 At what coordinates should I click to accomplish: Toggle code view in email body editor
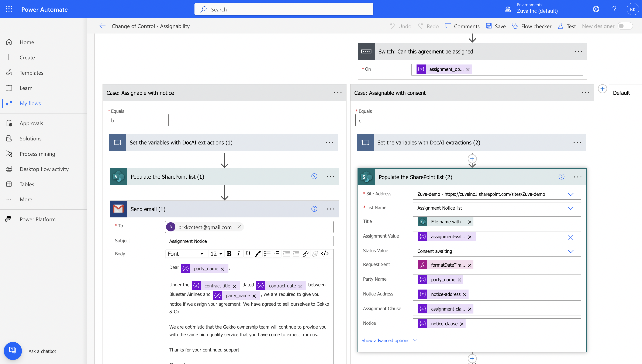(x=325, y=254)
